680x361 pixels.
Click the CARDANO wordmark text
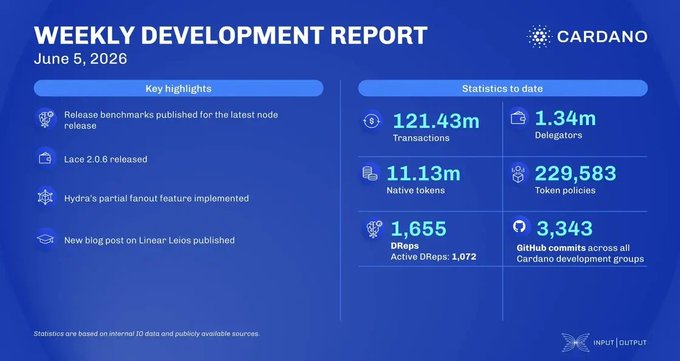pyautogui.click(x=602, y=36)
